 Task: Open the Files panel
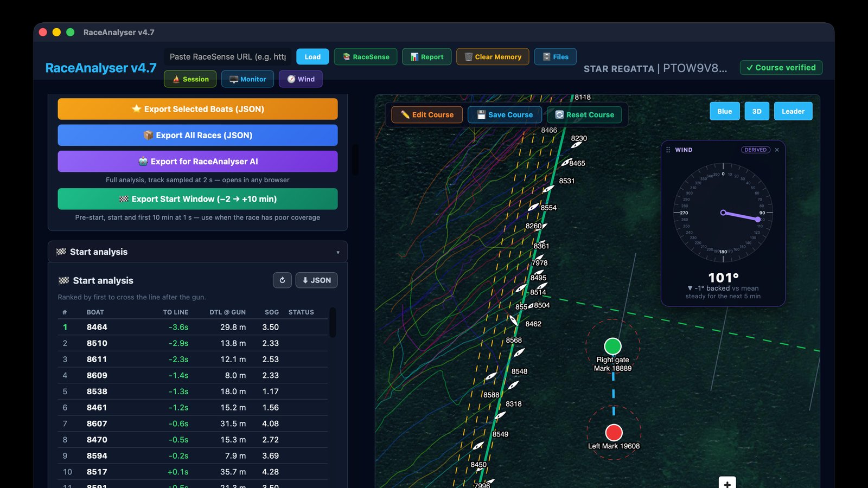556,56
